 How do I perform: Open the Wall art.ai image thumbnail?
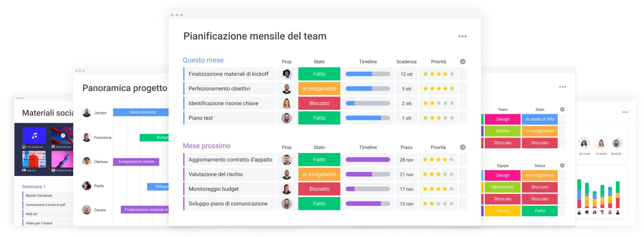34,159
